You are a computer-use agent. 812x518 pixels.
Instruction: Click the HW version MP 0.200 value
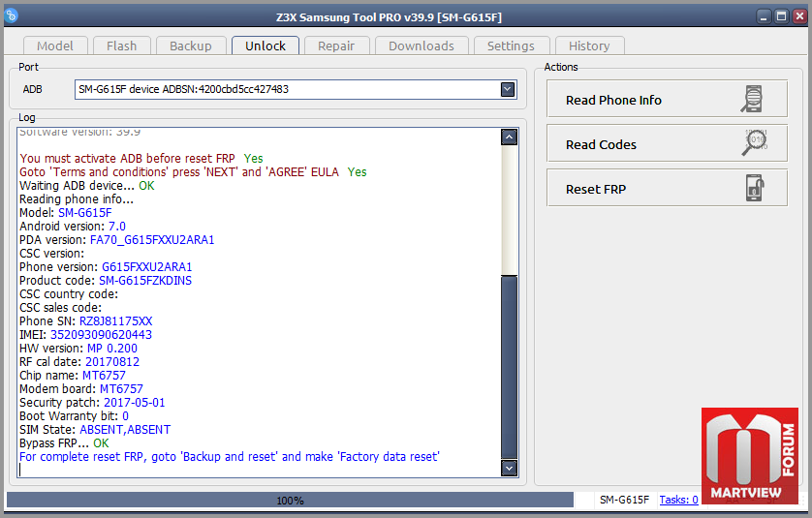coord(112,349)
